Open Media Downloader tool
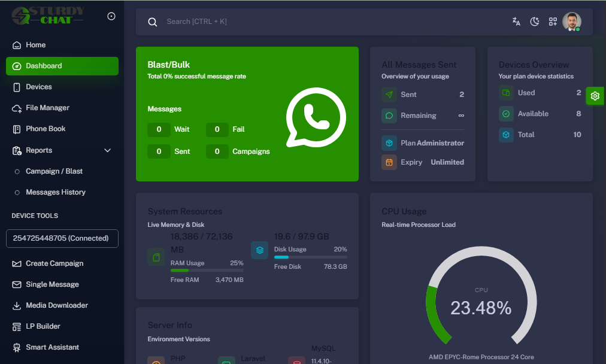 tap(56, 305)
